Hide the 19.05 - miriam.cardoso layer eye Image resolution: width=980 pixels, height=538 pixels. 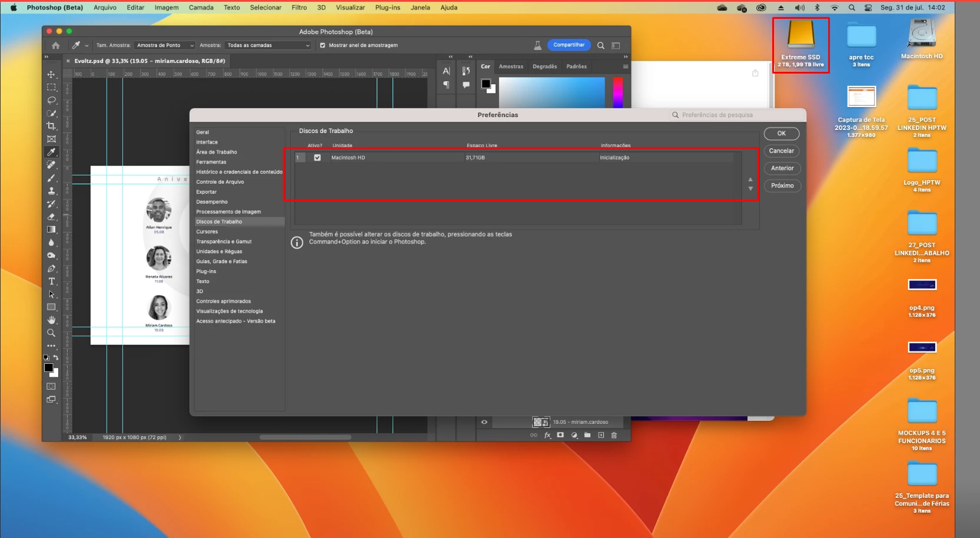[x=484, y=422]
